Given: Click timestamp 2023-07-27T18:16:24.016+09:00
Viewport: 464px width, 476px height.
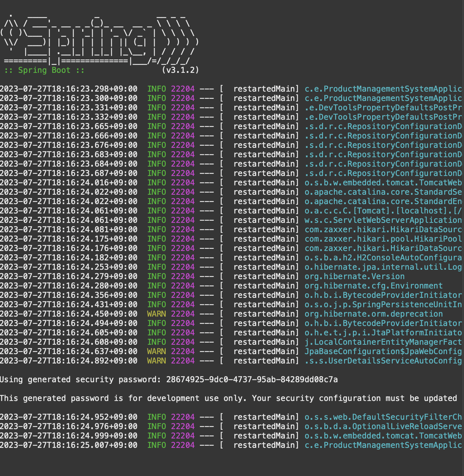Looking at the screenshot, I should pyautogui.click(x=68, y=182).
